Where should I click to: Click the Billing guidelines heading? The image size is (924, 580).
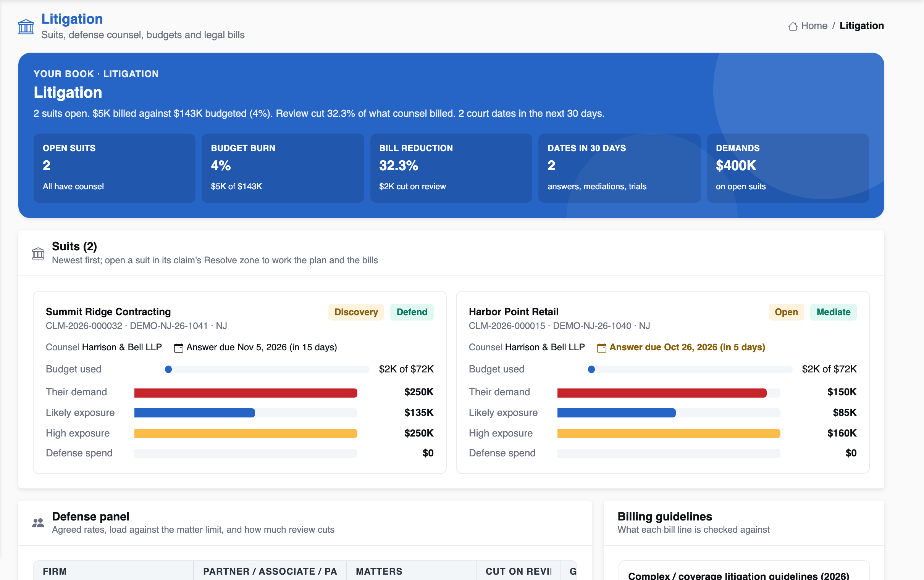pyautogui.click(x=665, y=516)
